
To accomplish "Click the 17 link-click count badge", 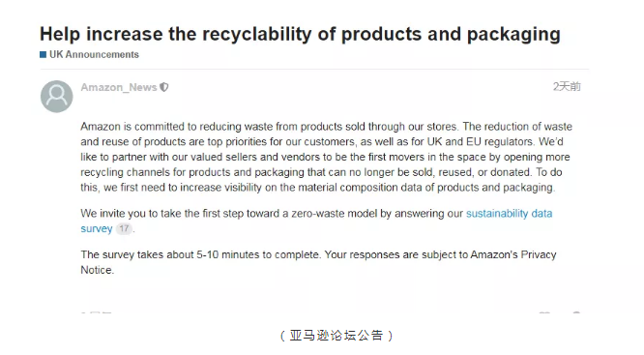I will (x=124, y=228).
